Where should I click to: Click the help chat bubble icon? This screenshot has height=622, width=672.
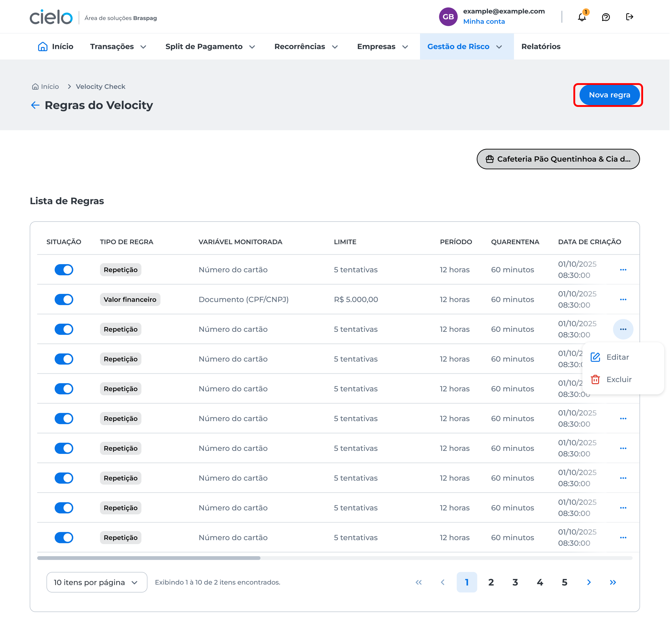click(606, 17)
